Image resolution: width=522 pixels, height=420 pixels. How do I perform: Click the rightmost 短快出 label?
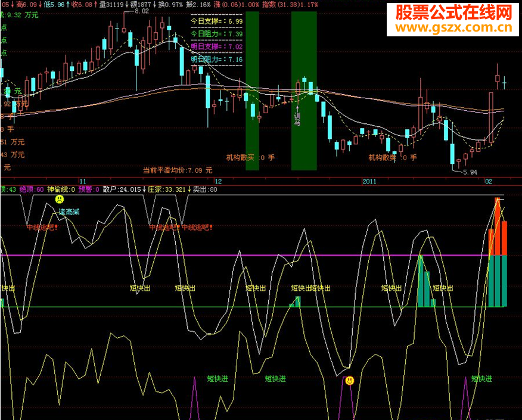(442, 288)
